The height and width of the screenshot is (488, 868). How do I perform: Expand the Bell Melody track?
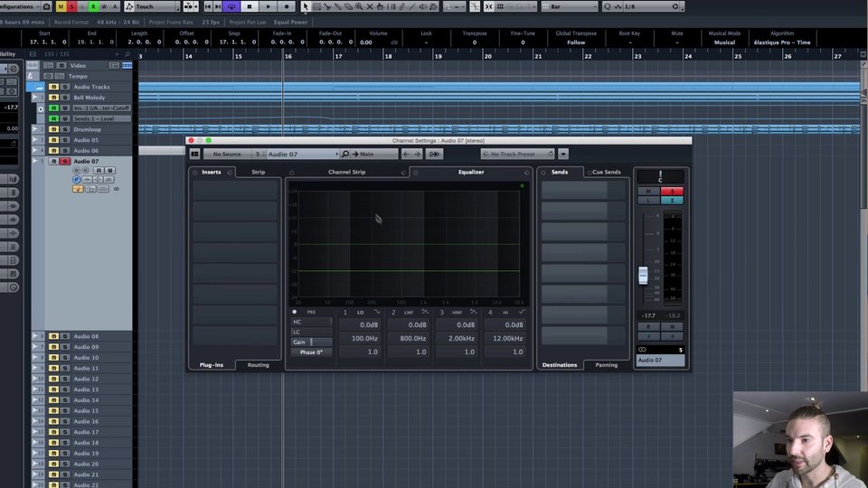coord(35,98)
